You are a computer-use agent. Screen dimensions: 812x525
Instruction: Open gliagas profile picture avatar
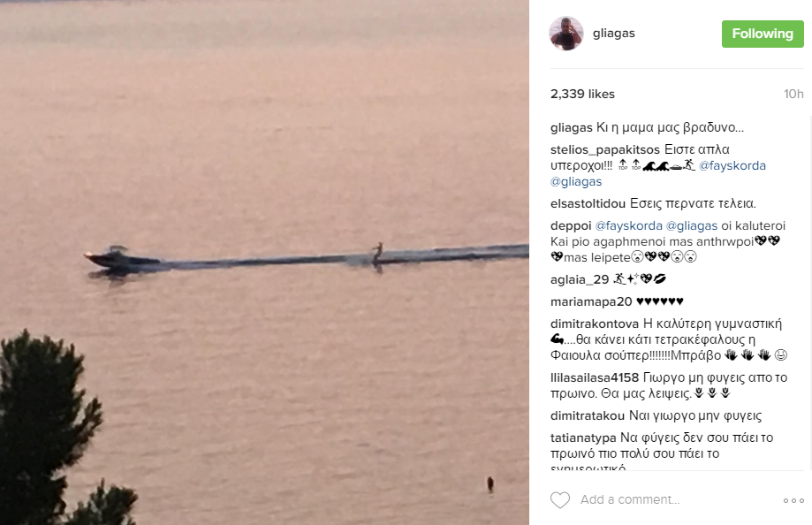coord(566,34)
